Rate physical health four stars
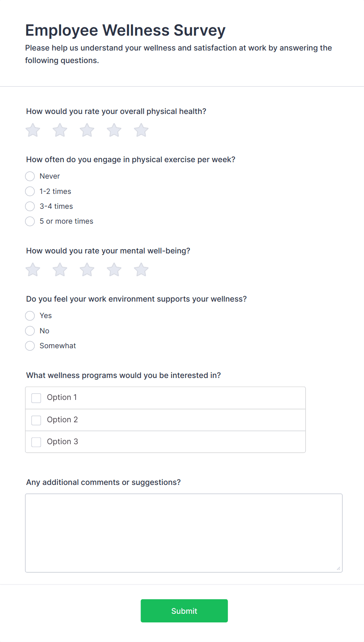 114,130
